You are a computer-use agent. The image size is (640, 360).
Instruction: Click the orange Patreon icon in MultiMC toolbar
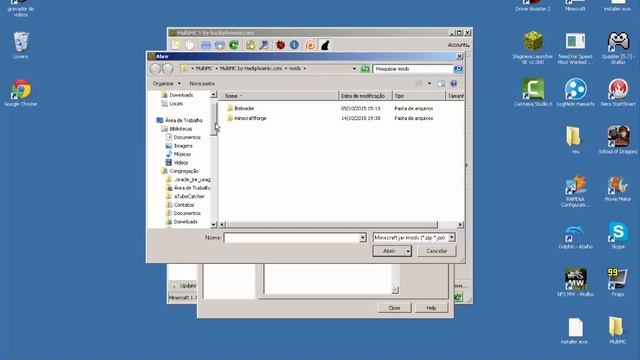pos(310,45)
